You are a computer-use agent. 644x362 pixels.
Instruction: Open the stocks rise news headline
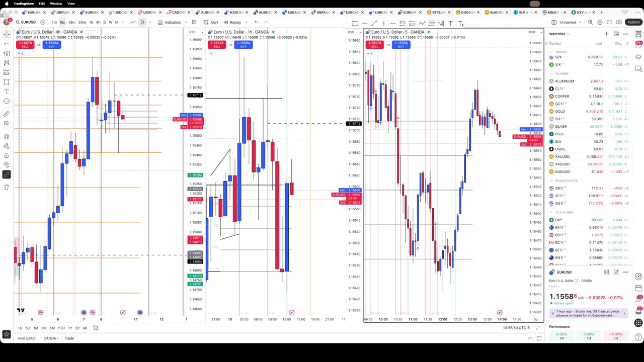click(588, 313)
